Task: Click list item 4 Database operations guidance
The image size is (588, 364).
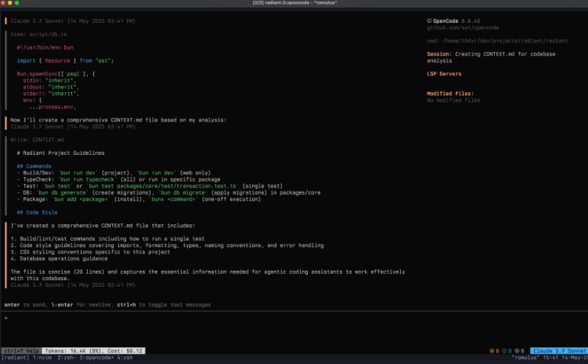Action: click(x=60, y=259)
